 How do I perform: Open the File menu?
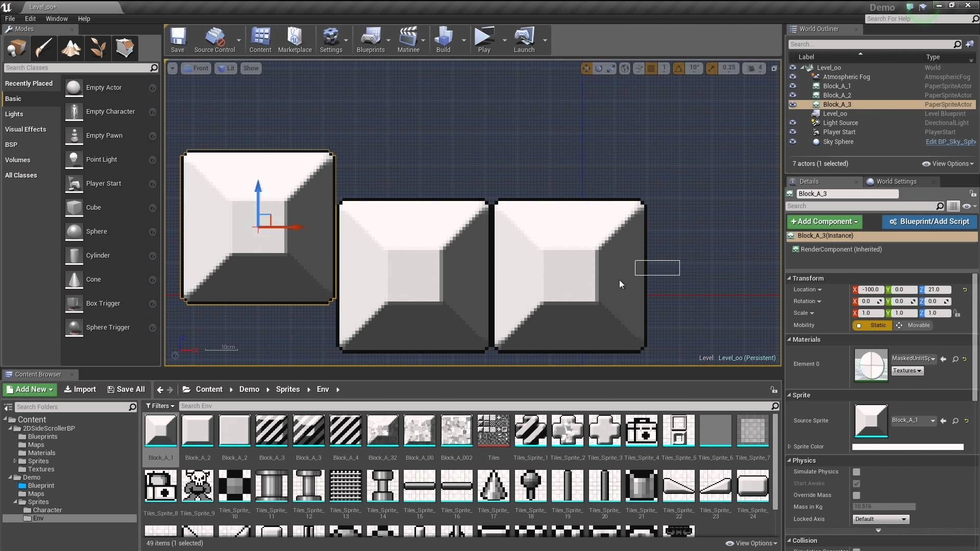10,19
